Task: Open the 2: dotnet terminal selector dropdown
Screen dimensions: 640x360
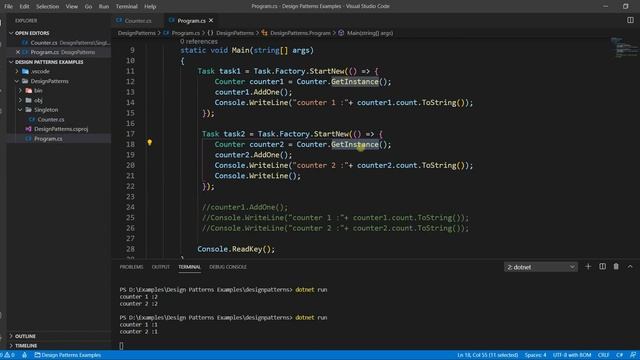Action: 540,267
